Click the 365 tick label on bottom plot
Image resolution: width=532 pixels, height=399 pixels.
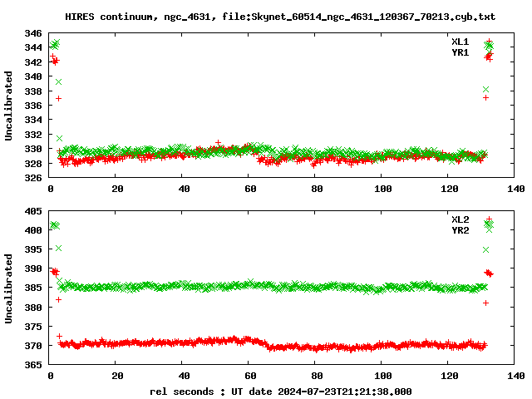coord(33,365)
